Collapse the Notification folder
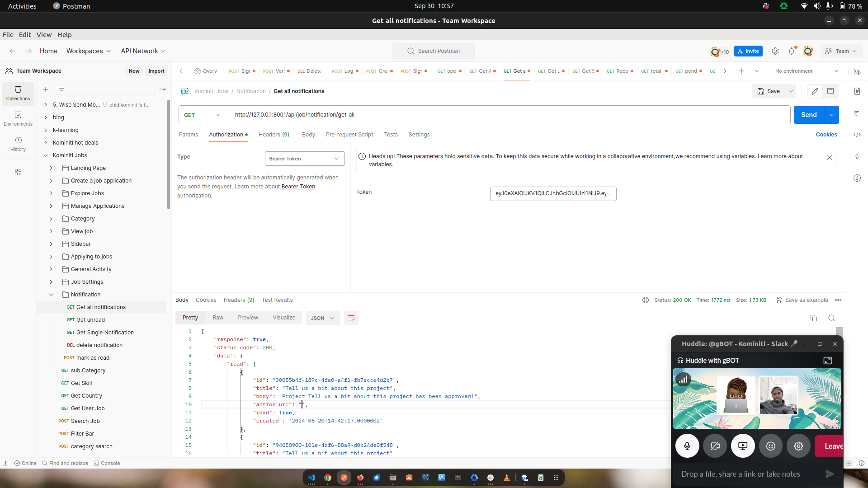This screenshot has width=868, height=488. pyautogui.click(x=51, y=295)
